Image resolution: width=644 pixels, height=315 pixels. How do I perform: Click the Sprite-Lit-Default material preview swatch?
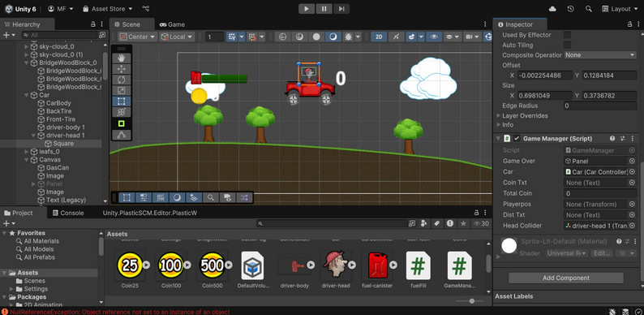pos(509,246)
